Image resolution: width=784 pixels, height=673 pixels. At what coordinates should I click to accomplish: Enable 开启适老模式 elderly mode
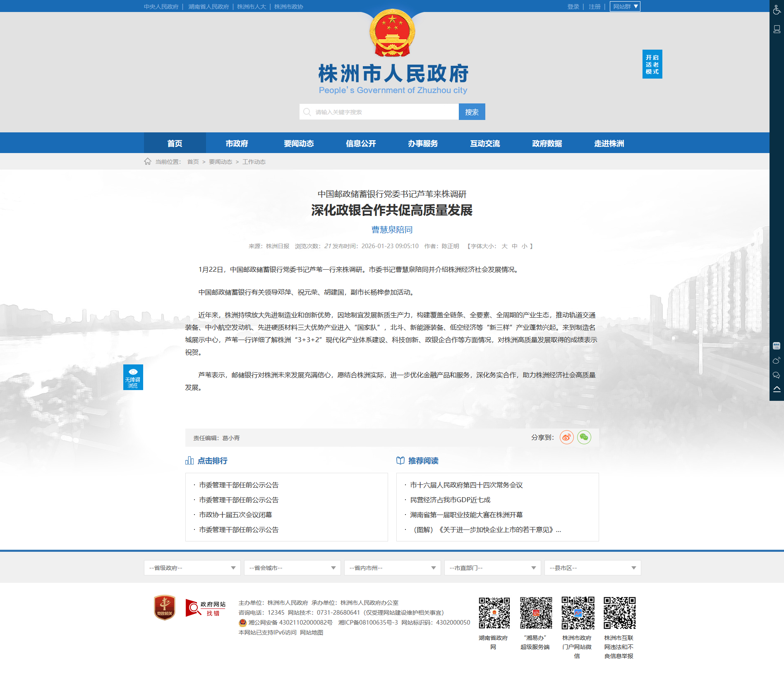click(652, 65)
